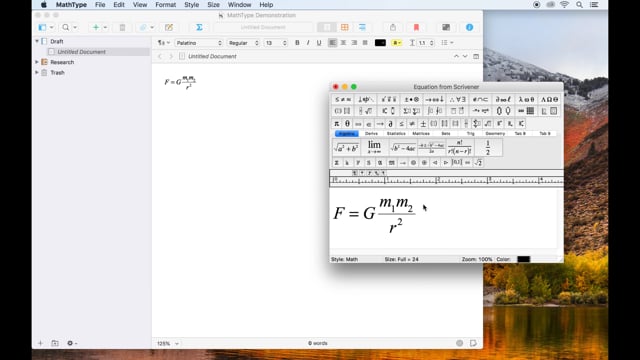Set justified text alignment
This screenshot has height=360, width=640.
(365, 43)
